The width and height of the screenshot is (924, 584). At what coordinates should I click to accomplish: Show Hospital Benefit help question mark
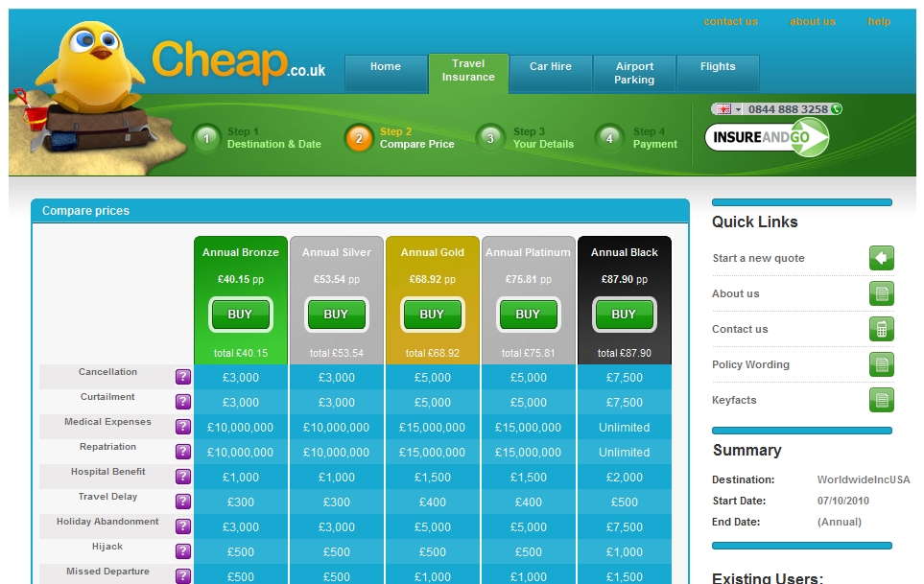(x=183, y=477)
